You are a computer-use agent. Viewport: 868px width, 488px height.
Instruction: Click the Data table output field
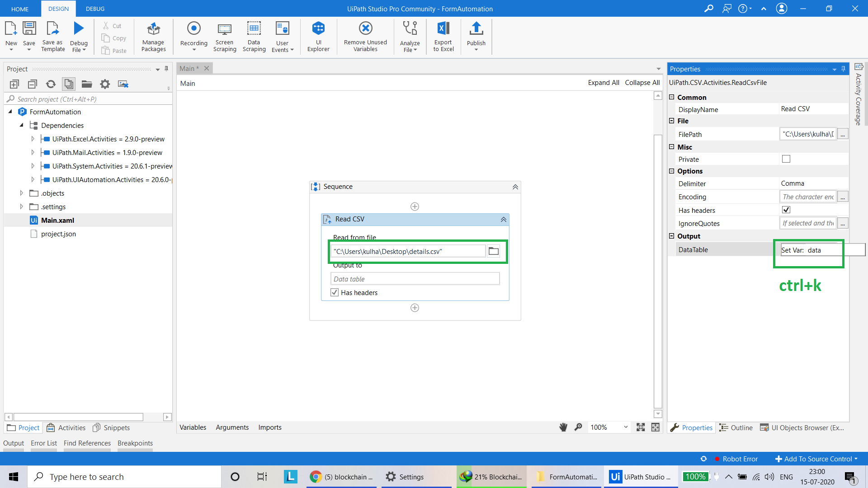tap(415, 279)
